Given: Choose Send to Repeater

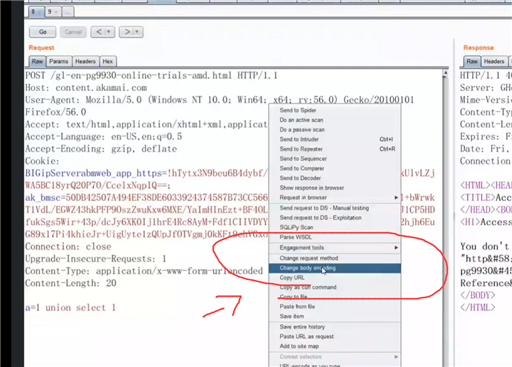Looking at the screenshot, I should (335, 149).
